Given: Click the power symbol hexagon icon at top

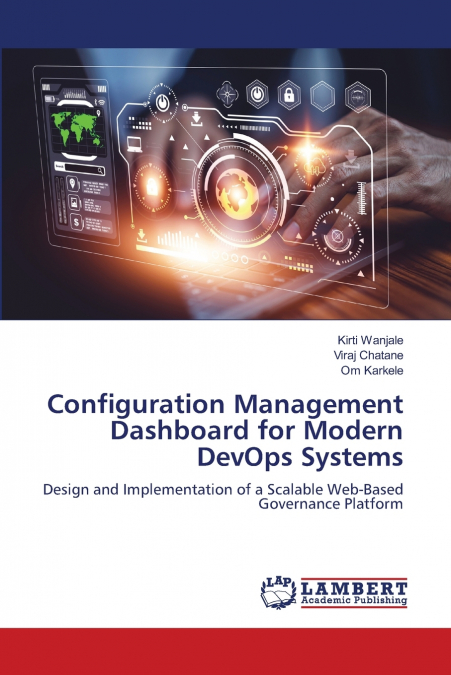Looking at the screenshot, I should 257,93.
